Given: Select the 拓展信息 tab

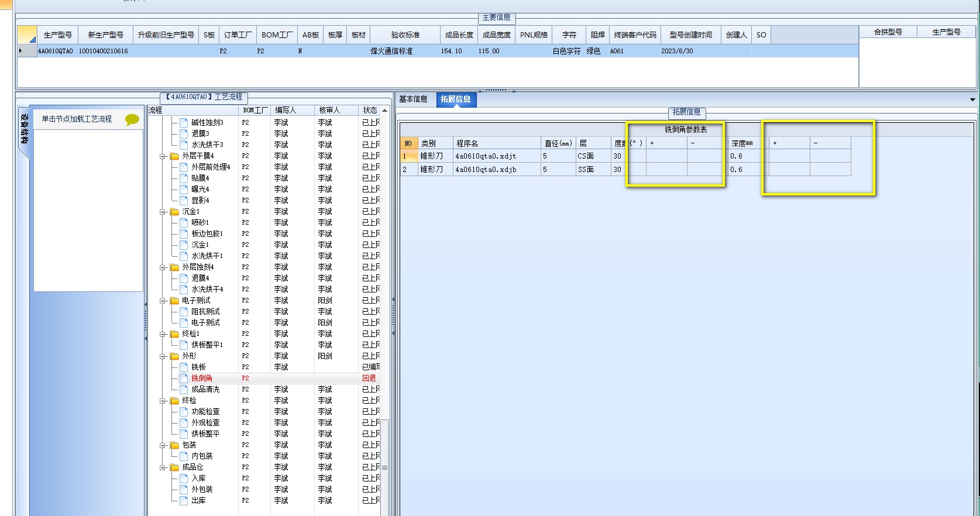Looking at the screenshot, I should tap(456, 99).
